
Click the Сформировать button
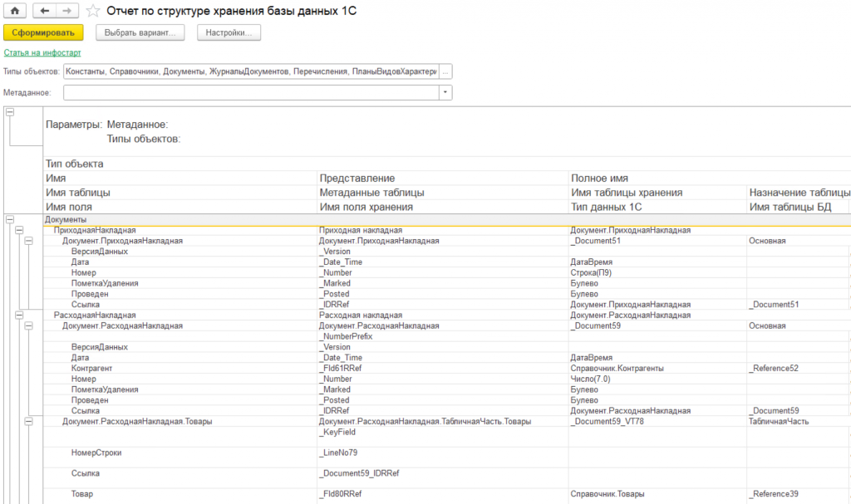(43, 32)
